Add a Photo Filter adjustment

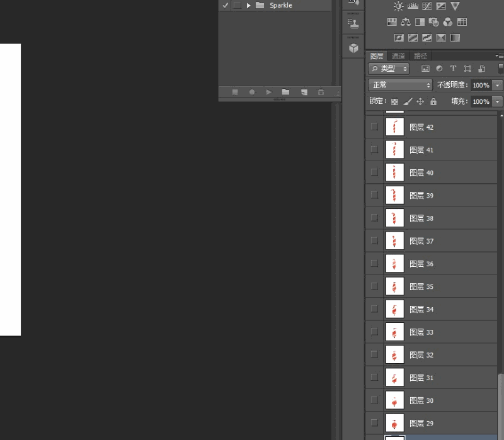(x=433, y=22)
